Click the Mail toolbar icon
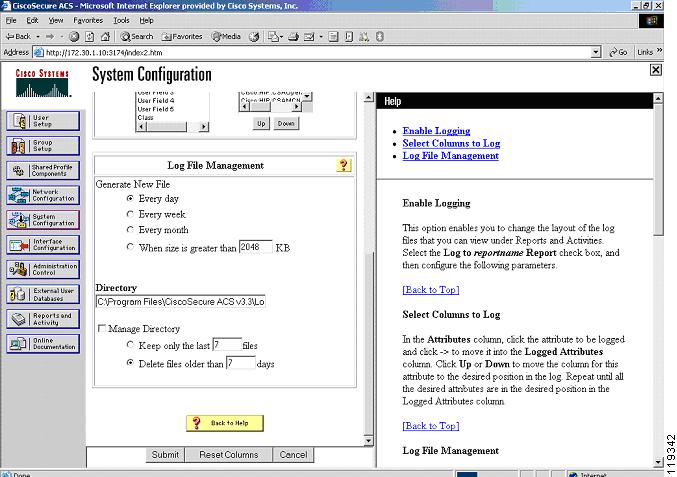The image size is (677, 477). click(309, 37)
